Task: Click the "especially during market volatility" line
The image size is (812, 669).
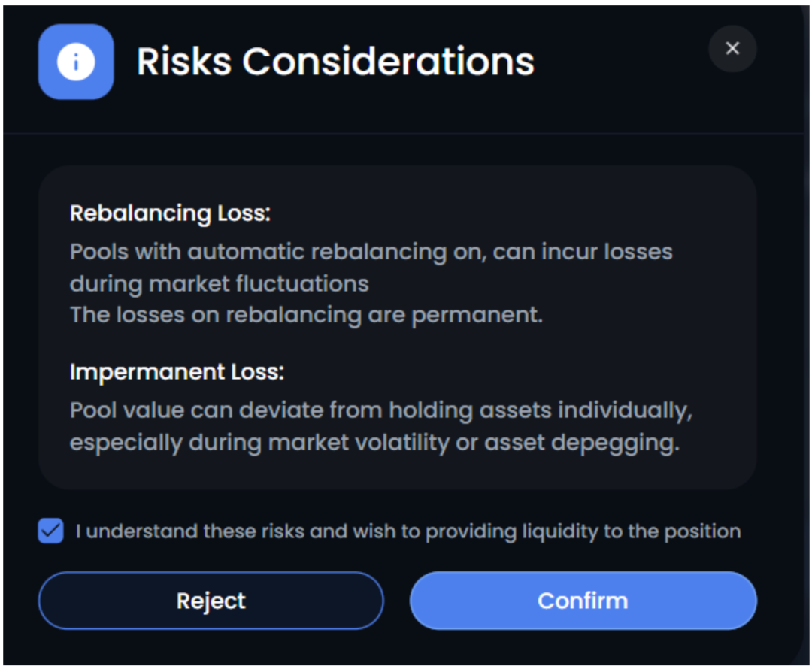Action: (x=374, y=443)
